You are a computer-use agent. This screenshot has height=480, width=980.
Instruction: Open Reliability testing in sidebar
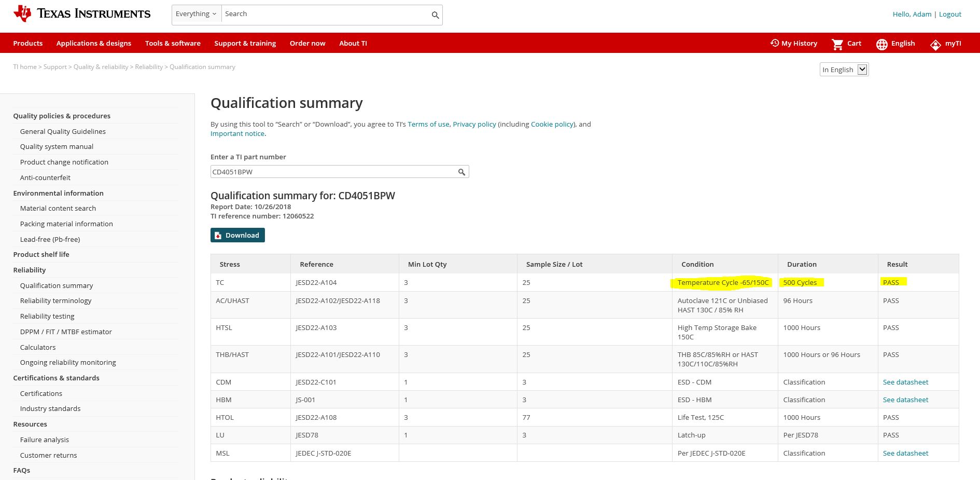coord(47,316)
